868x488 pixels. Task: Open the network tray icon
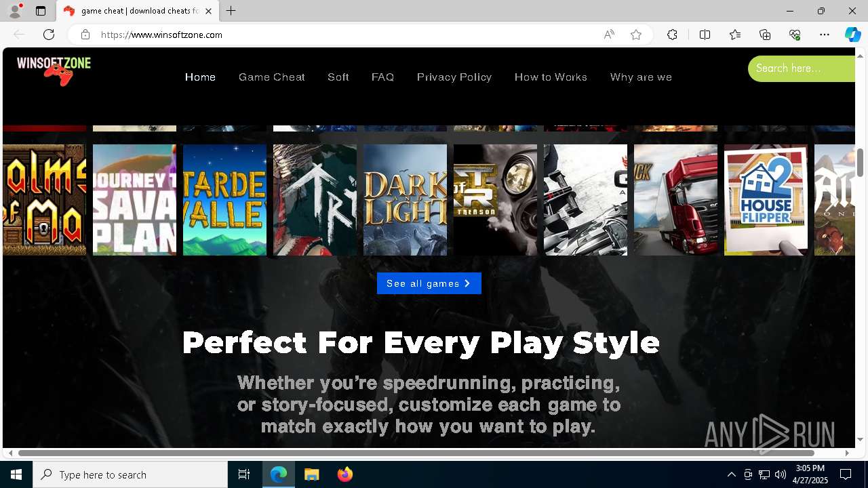click(764, 474)
